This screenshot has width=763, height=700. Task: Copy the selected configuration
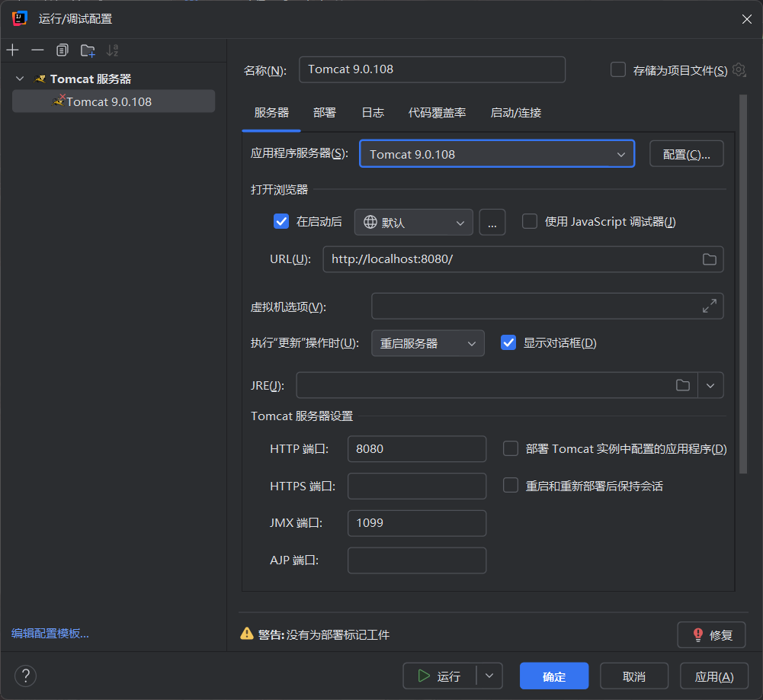tap(63, 50)
